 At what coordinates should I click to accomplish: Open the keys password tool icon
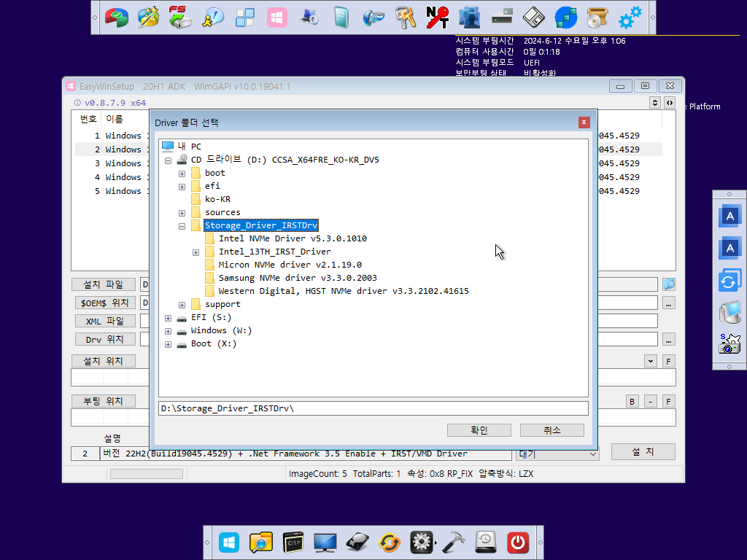pyautogui.click(x=406, y=17)
